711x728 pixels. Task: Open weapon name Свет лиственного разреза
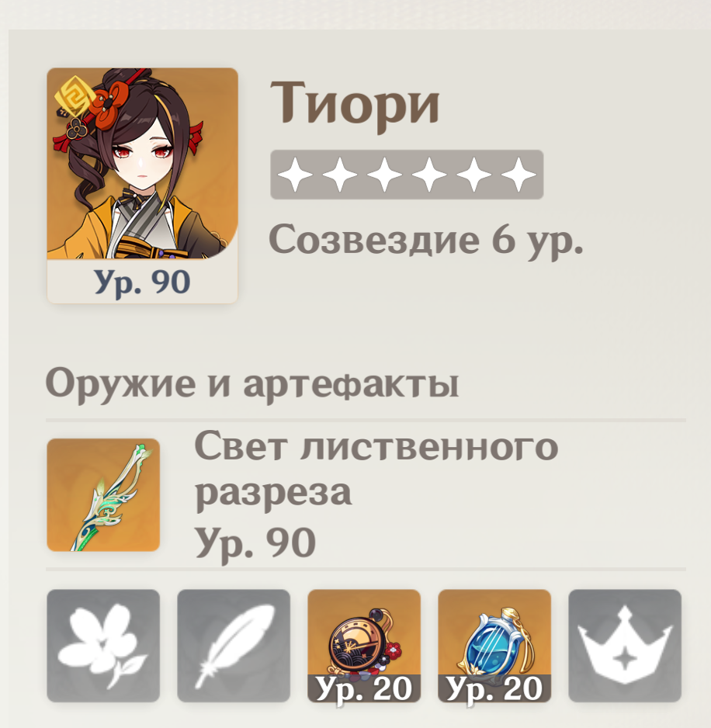pyautogui.click(x=376, y=469)
